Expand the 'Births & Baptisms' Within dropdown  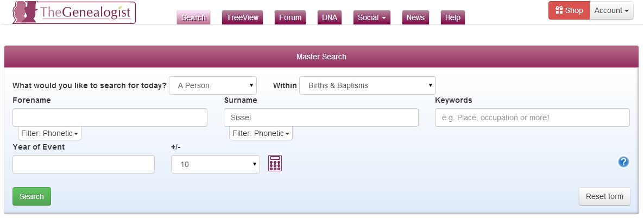point(367,85)
